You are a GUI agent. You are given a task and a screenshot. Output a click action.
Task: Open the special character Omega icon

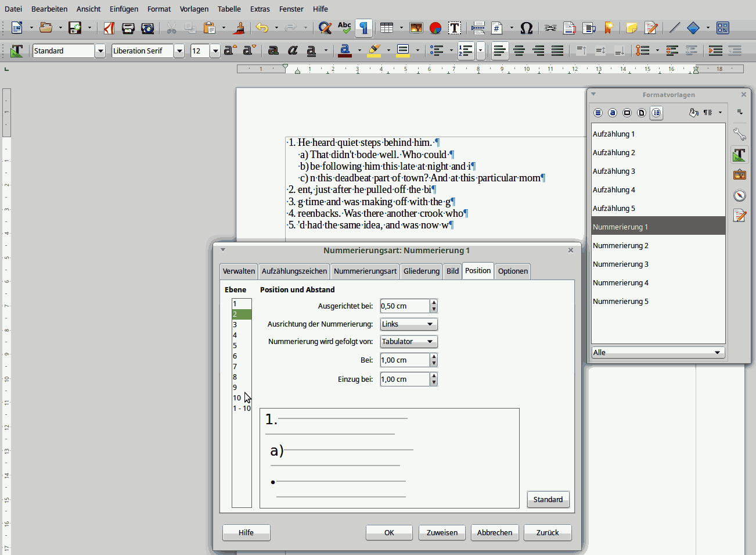tap(527, 28)
